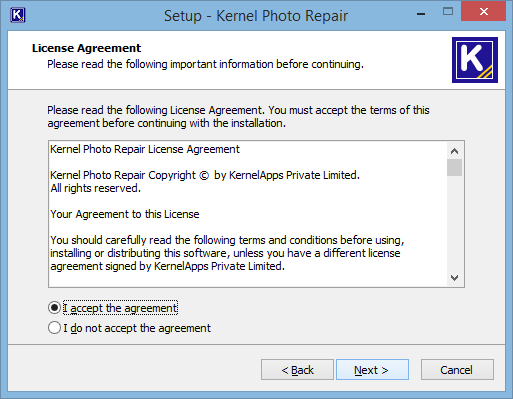Click the license scrollbar down arrow
Viewport: 513px width, 399px height.
point(454,278)
